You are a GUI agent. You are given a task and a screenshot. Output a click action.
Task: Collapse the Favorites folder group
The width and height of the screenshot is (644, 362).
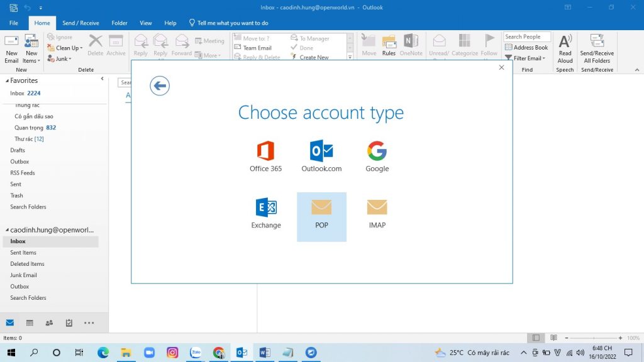tap(8, 81)
